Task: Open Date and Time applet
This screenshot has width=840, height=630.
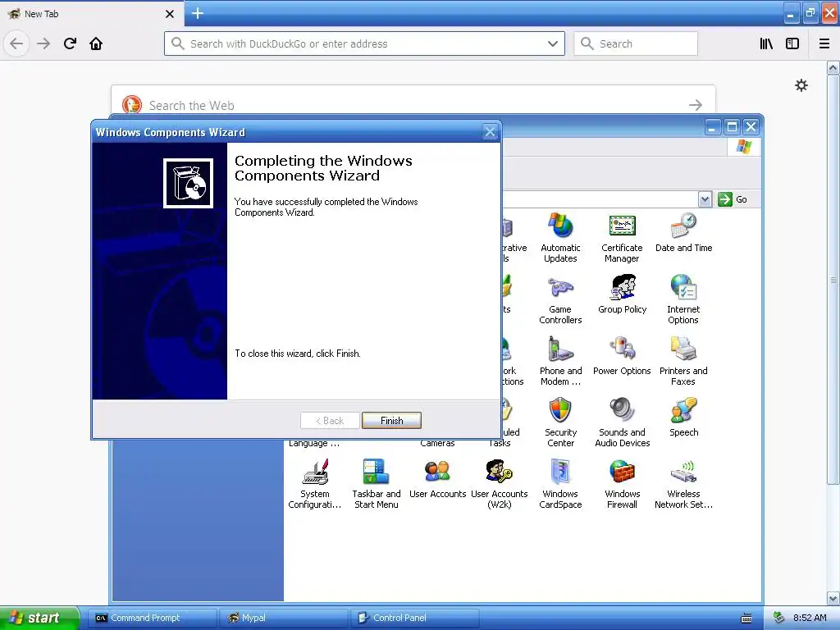Action: click(x=683, y=233)
